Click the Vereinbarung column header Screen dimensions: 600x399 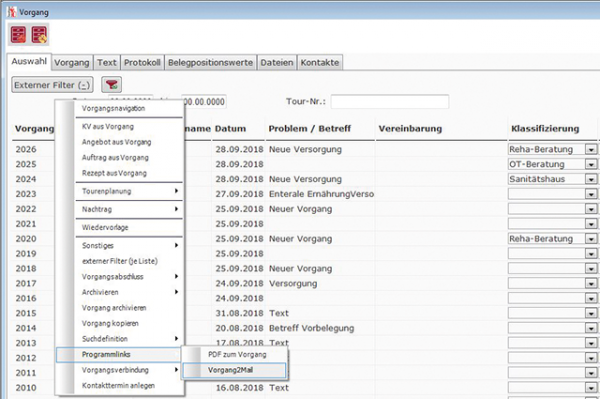click(x=410, y=129)
